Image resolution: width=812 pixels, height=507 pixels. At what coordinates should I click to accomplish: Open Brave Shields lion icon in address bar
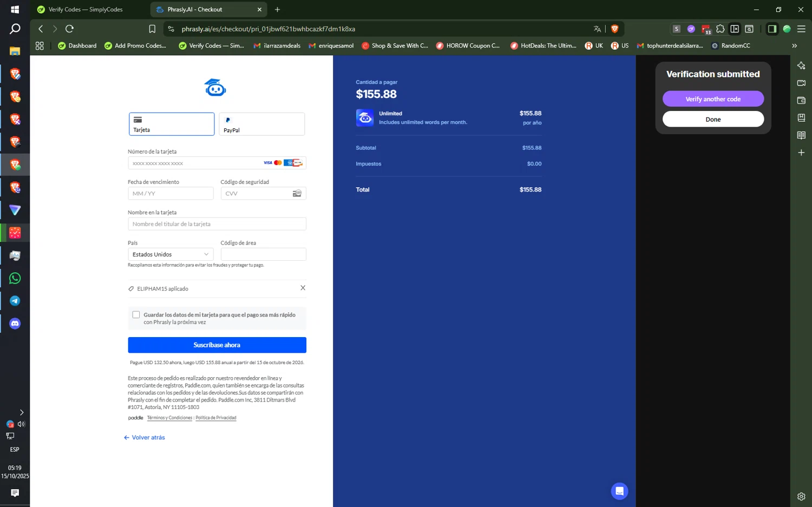tap(614, 29)
